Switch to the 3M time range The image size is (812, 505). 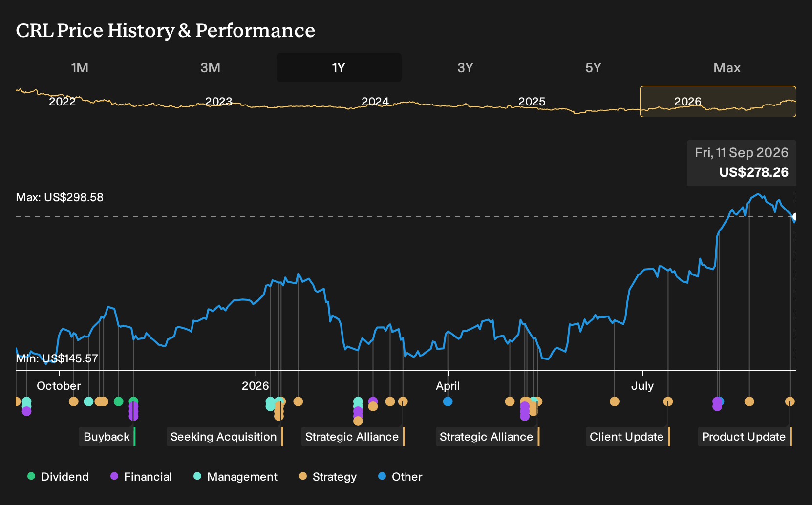tap(210, 67)
